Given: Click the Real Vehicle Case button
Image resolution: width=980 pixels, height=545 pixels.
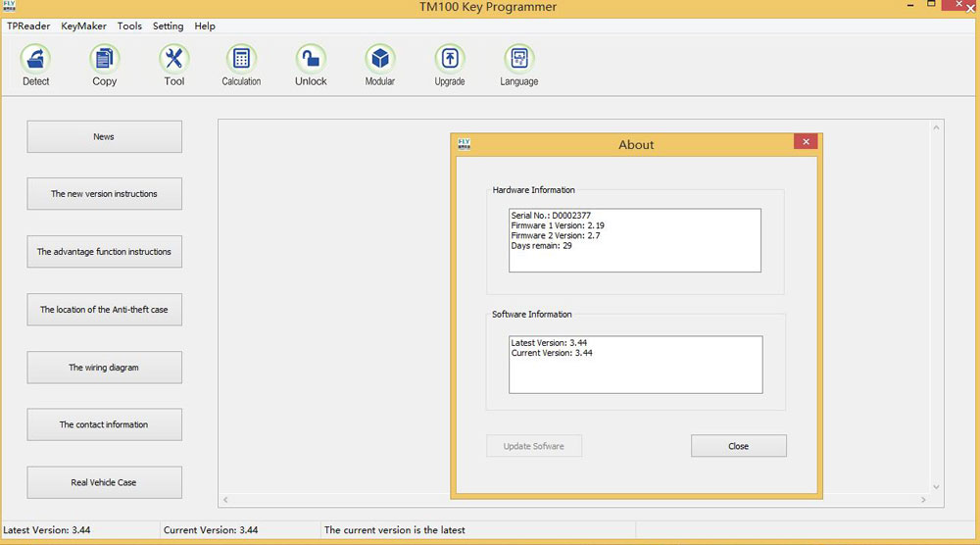Looking at the screenshot, I should 105,482.
